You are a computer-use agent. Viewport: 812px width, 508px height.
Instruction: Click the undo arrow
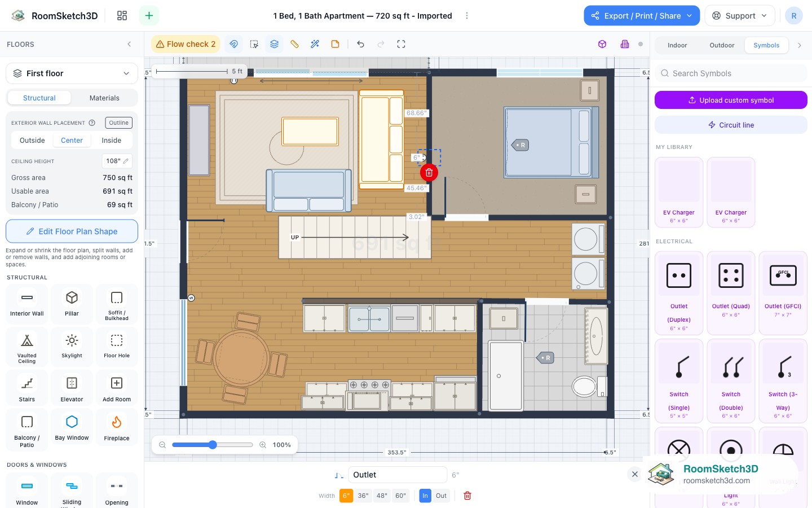coord(360,44)
